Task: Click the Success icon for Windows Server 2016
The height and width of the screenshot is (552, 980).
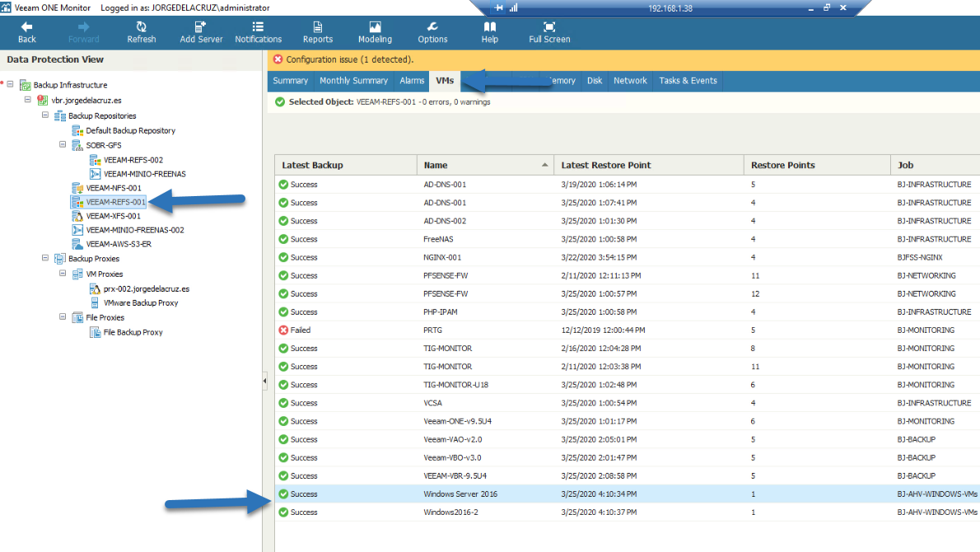Action: click(x=283, y=494)
